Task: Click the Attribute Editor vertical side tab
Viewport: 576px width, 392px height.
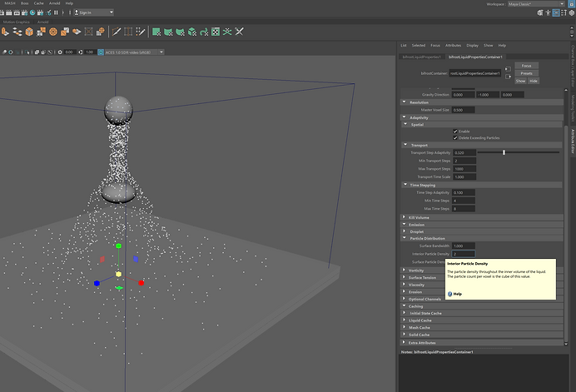Action: (x=573, y=141)
